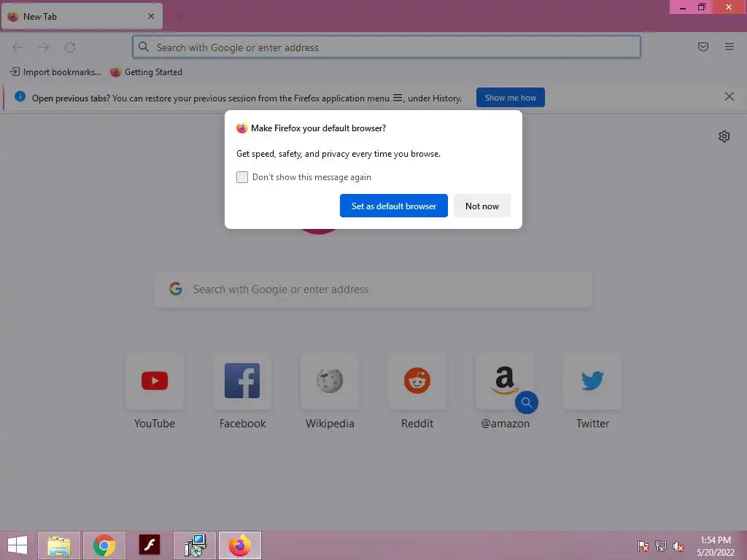Launch Google Chrome from taskbar

click(104, 545)
